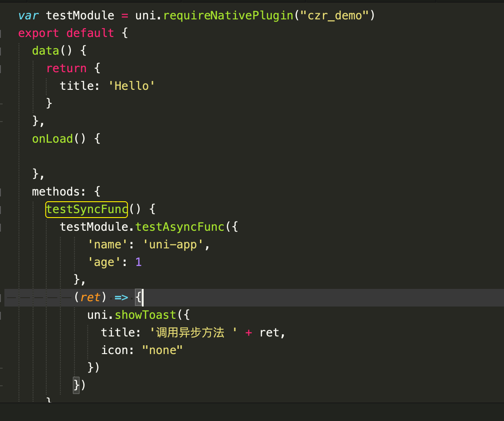Click the testModule variable declaration name

coord(80,16)
